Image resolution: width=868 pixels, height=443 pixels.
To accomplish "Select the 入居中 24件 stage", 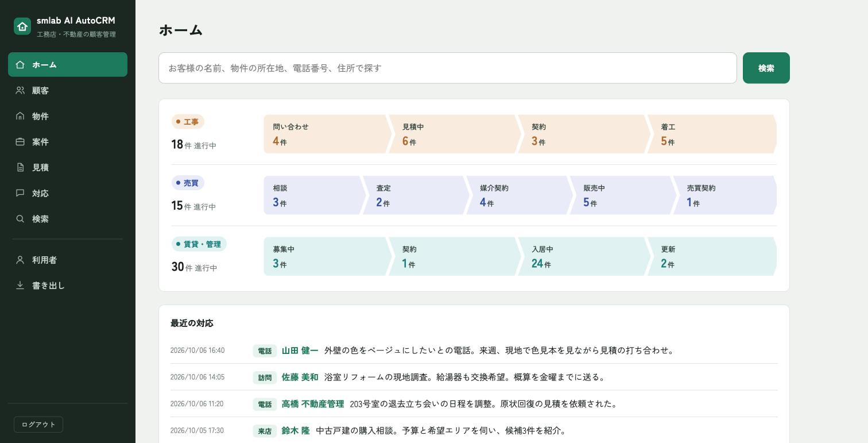I will 585,256.
